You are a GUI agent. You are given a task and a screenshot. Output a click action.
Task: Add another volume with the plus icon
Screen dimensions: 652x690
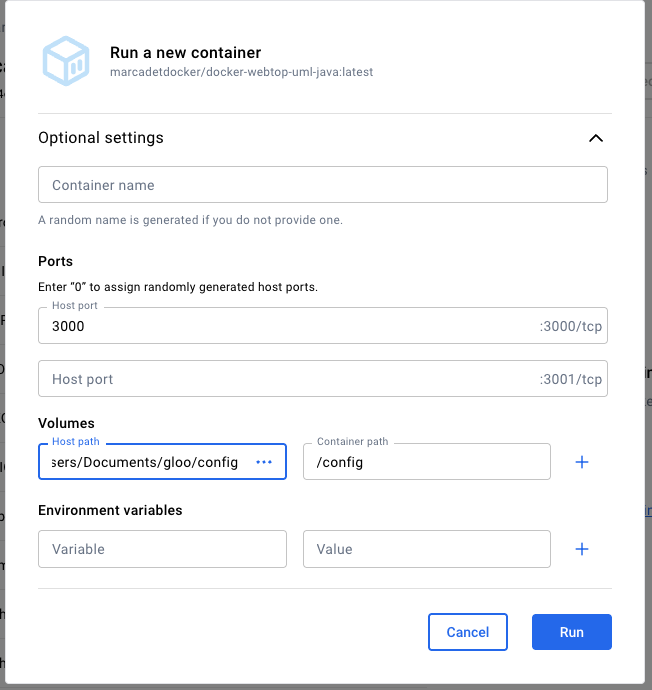click(582, 462)
